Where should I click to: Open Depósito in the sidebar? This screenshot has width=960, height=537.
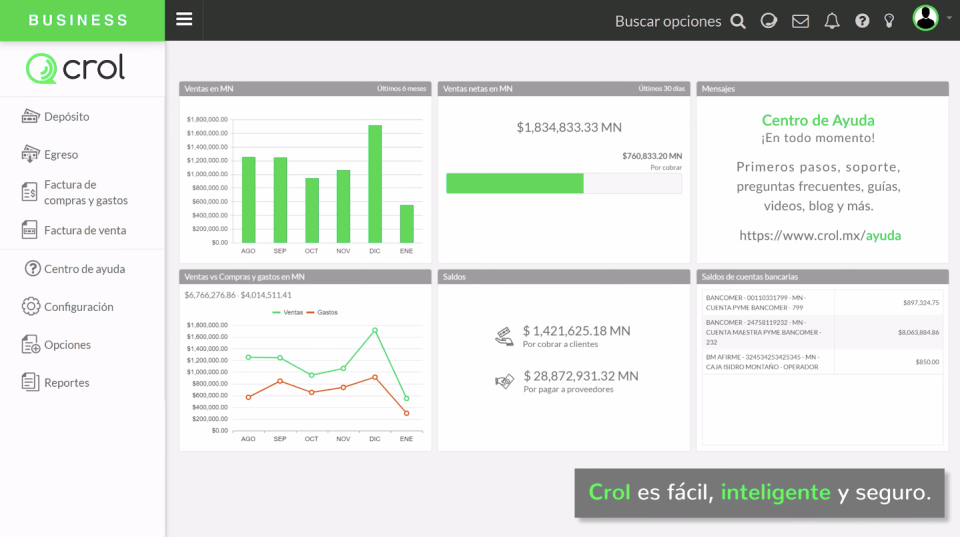(56, 116)
